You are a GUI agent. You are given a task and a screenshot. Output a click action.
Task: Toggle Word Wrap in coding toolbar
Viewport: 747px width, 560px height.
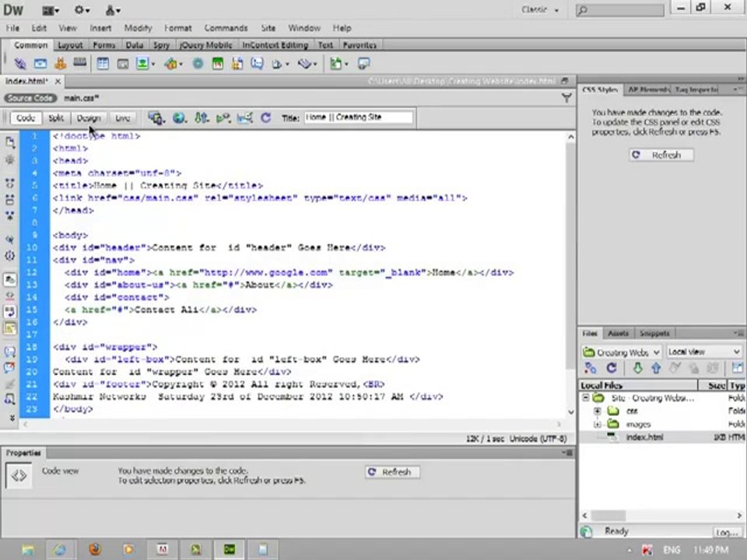[x=10, y=312]
